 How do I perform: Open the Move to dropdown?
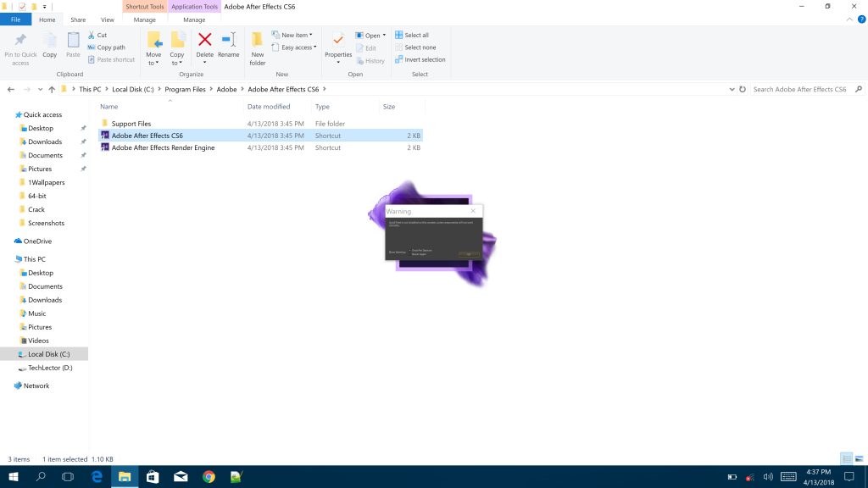point(154,63)
